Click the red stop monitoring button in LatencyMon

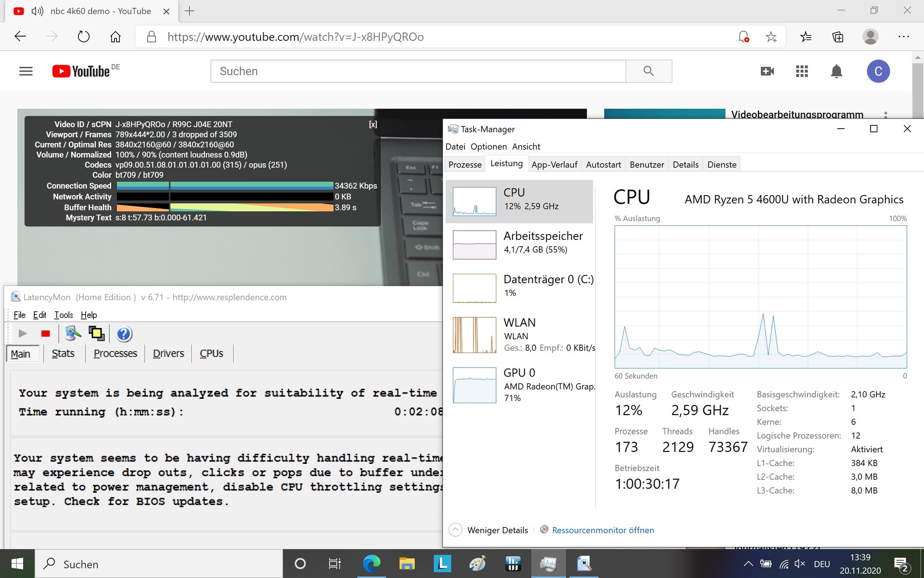(x=46, y=333)
